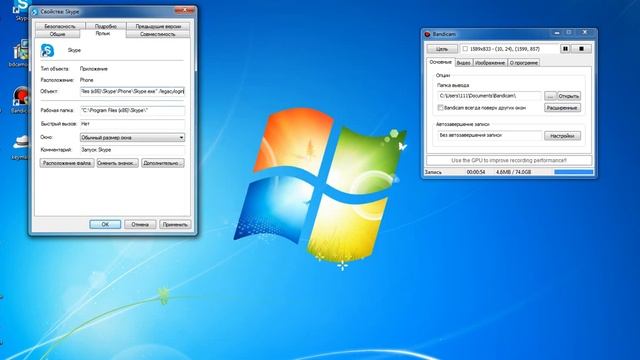
Task: Click the Объект target path field
Action: click(132, 91)
